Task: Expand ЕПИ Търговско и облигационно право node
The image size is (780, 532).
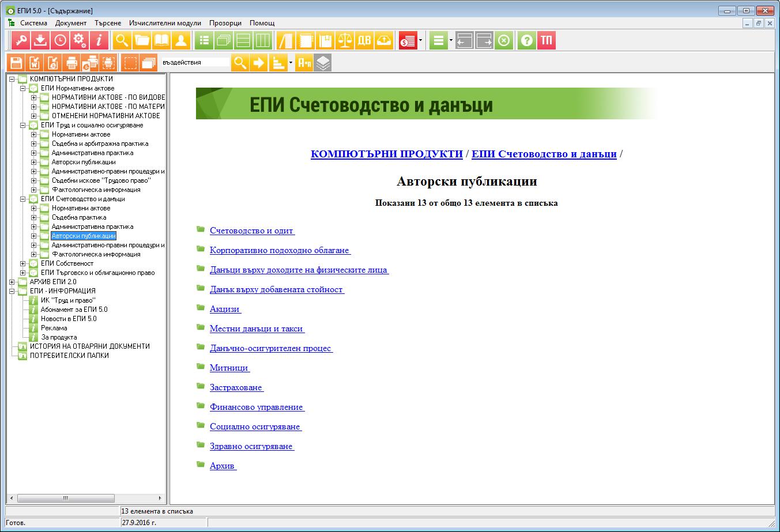Action: 22,273
